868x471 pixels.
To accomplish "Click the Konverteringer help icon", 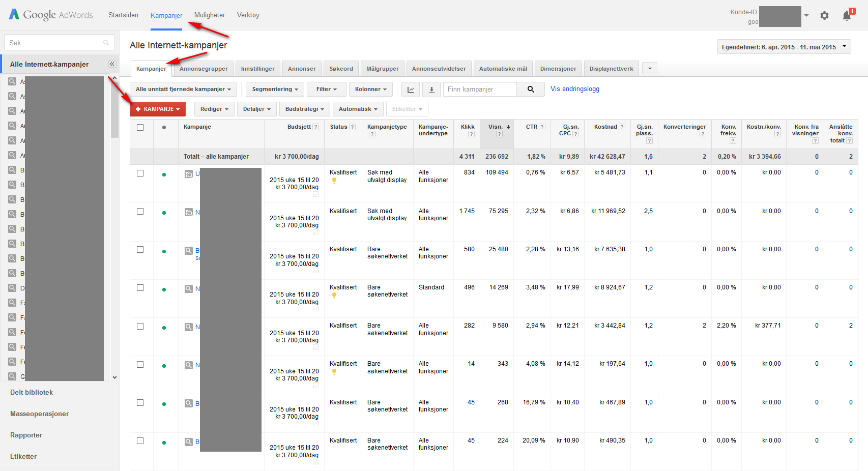I will (x=703, y=134).
